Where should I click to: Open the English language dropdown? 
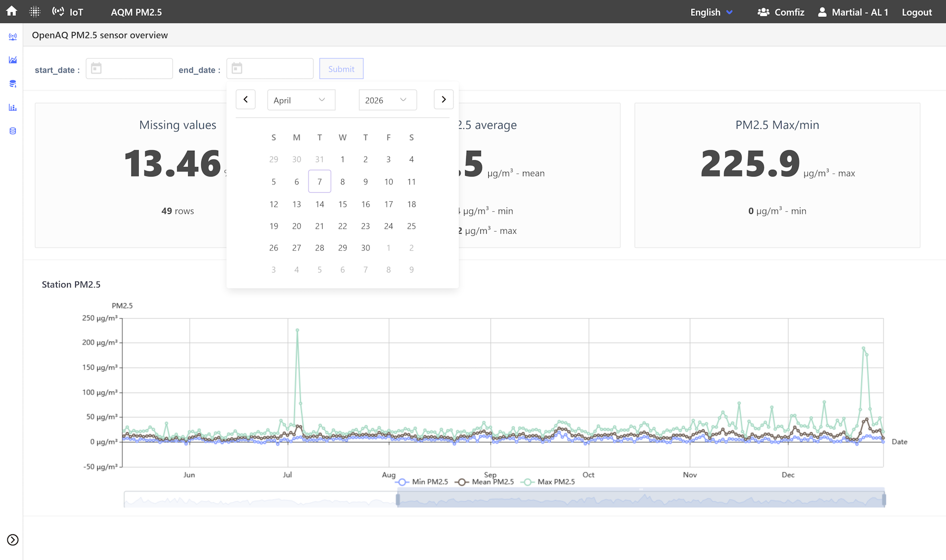click(x=712, y=12)
